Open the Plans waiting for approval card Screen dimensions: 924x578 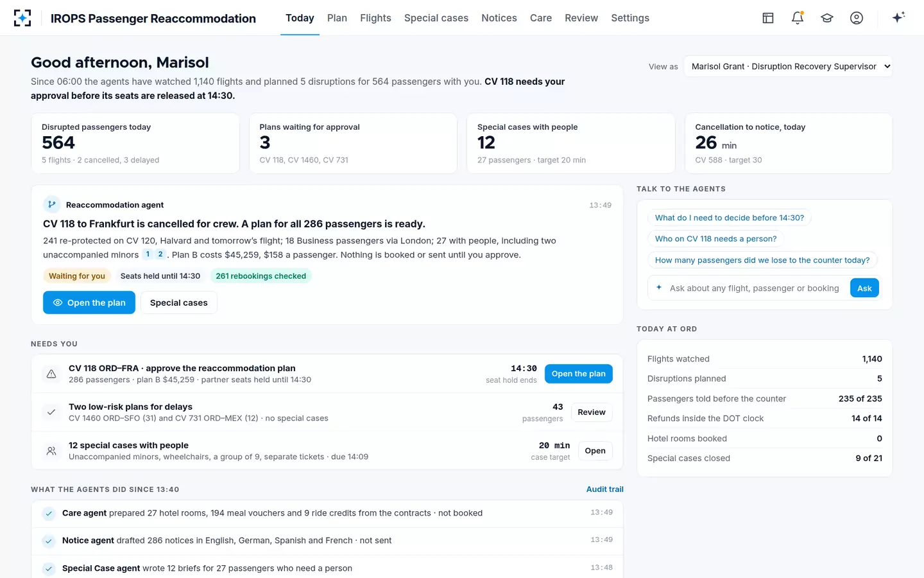point(353,143)
